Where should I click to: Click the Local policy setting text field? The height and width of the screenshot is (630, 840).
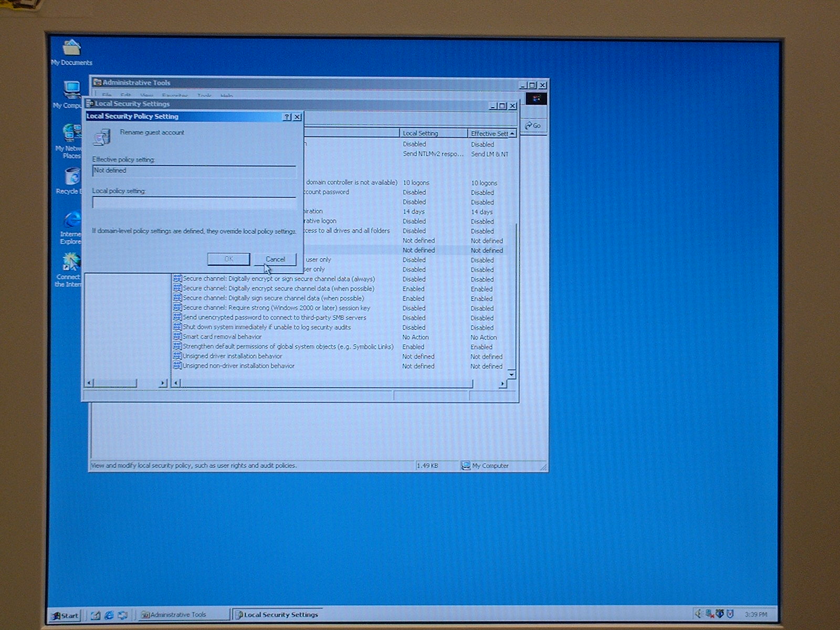pos(194,203)
